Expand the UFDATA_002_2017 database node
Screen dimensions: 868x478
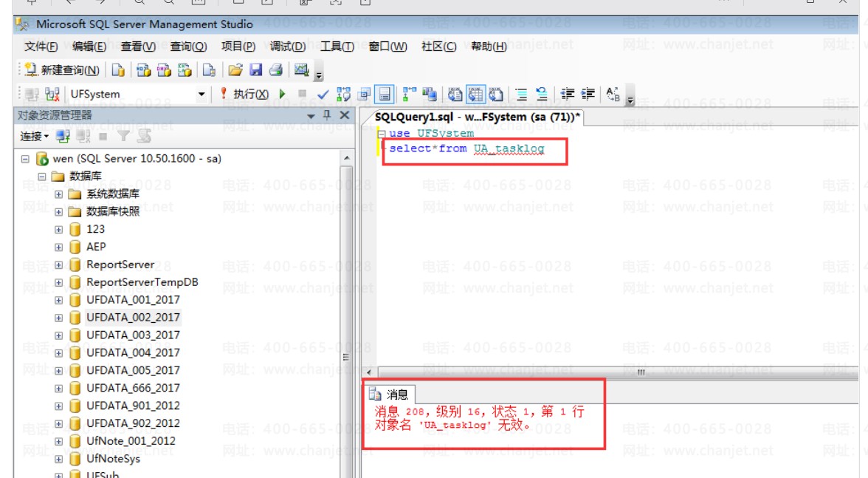pyautogui.click(x=59, y=318)
